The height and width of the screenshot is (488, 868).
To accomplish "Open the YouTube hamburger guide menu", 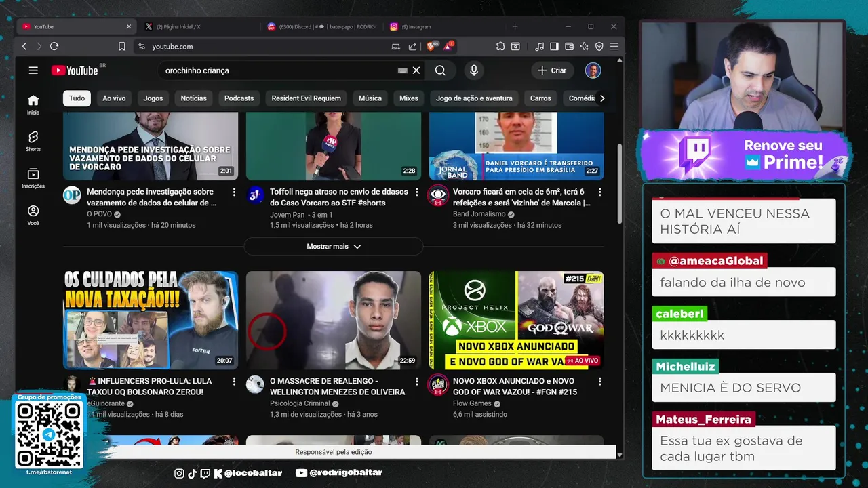I will (x=33, y=70).
